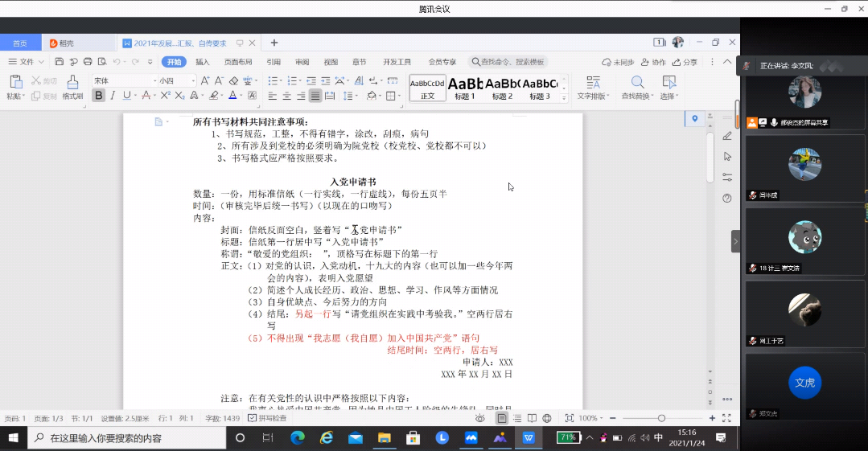Open Find and Replace (查找替换)
The width and height of the screenshot is (868, 451).
tap(638, 87)
